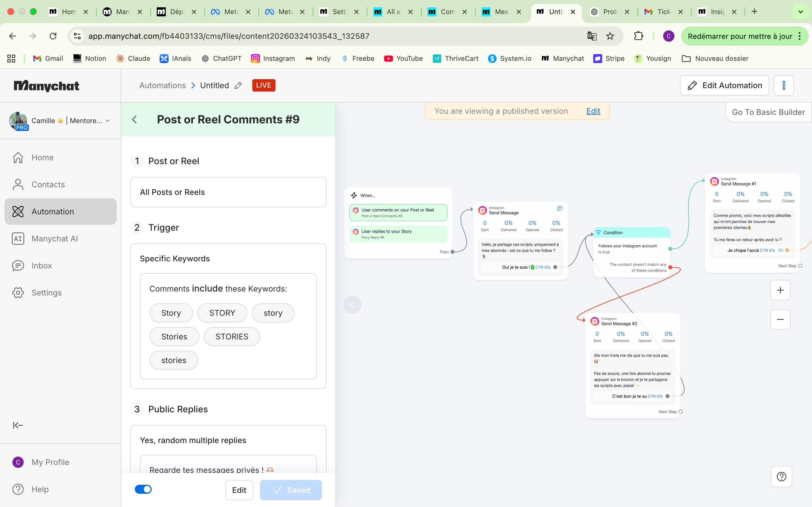Viewport: 812px width, 507px height.
Task: Open the browser tab list dropdown arrow
Action: (800, 12)
